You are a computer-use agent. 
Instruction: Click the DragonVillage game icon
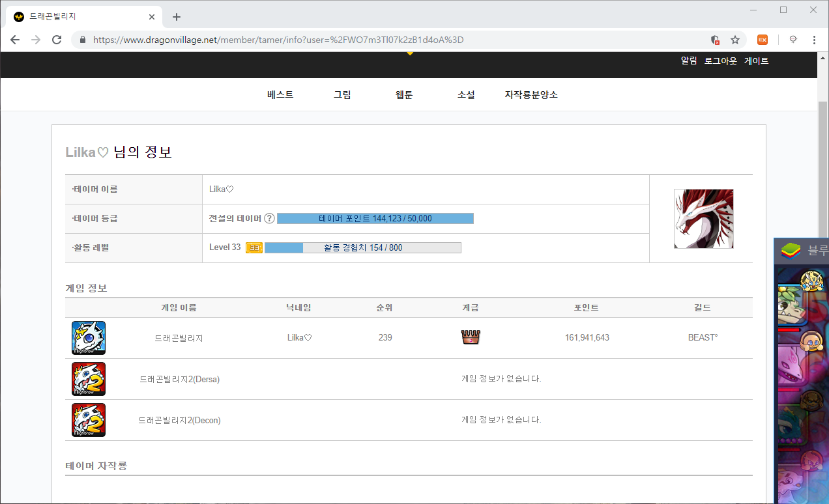pyautogui.click(x=89, y=338)
